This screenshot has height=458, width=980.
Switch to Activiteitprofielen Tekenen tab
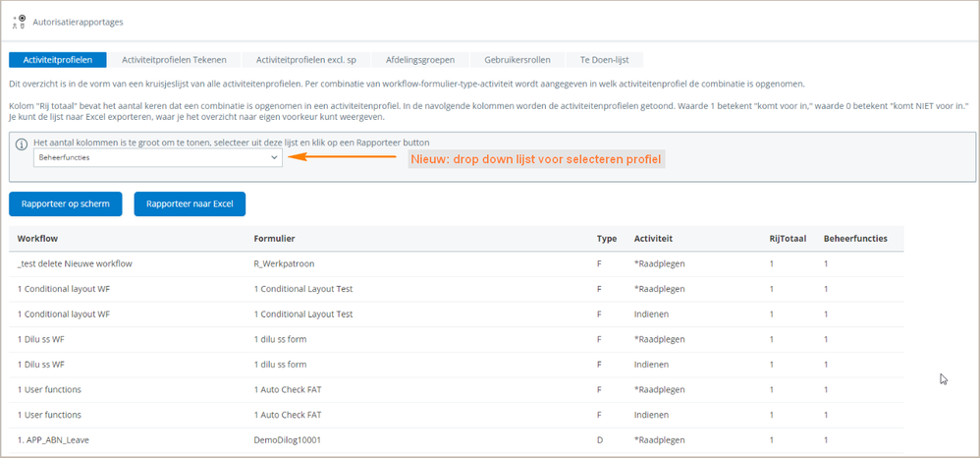(x=174, y=60)
